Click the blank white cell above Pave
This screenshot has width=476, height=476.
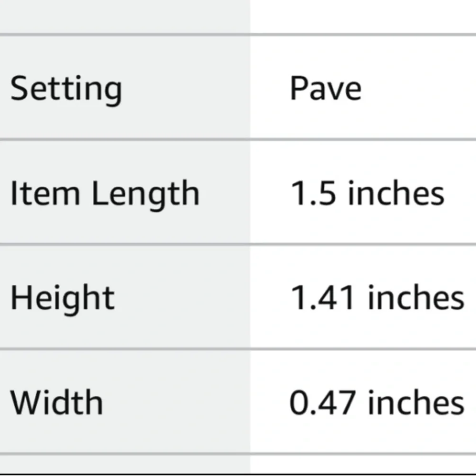(363, 17)
